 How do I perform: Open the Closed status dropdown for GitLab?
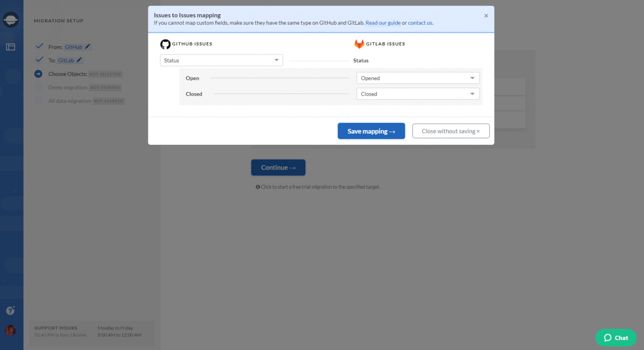(417, 94)
